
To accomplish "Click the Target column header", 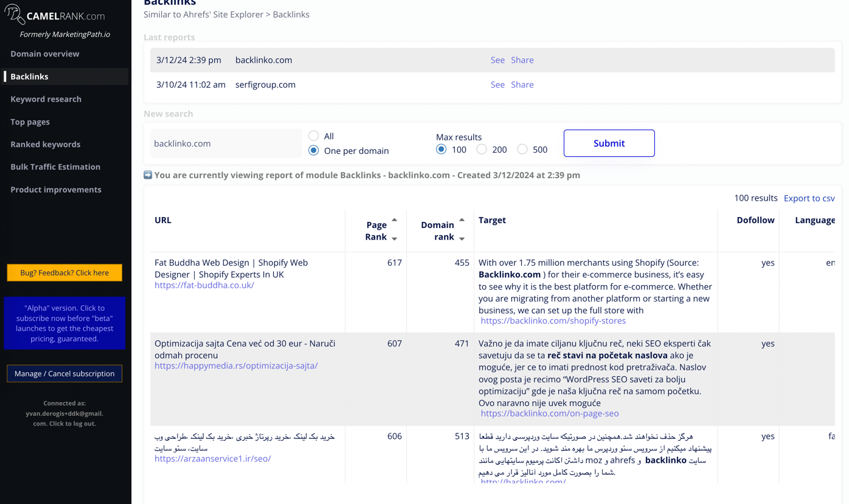I will pos(492,220).
